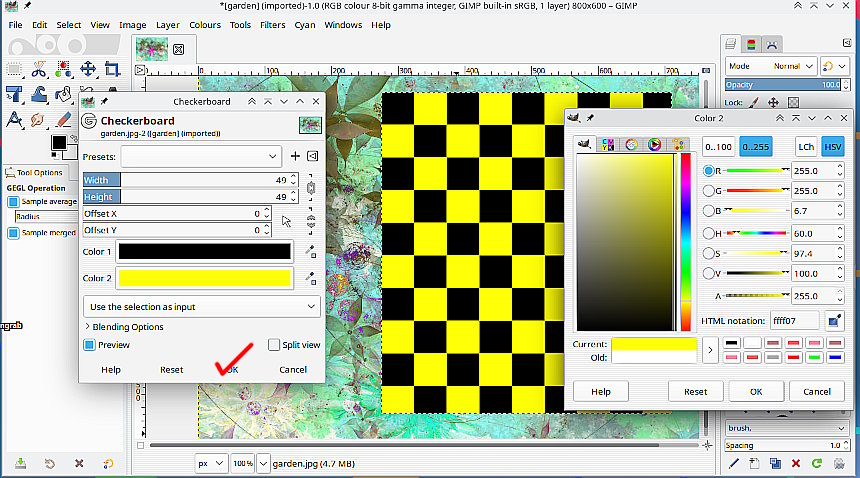Image resolution: width=860 pixels, height=478 pixels.
Task: Uncheck the Preview checkbox
Action: point(89,345)
